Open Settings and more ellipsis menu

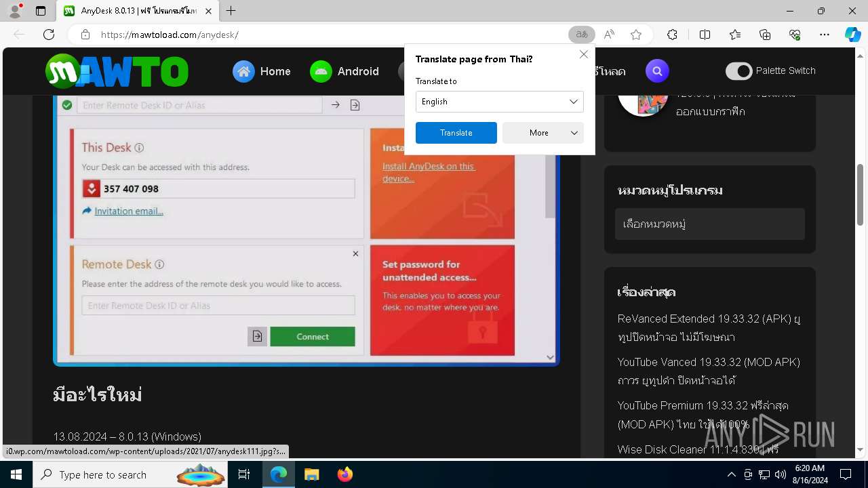pos(825,35)
